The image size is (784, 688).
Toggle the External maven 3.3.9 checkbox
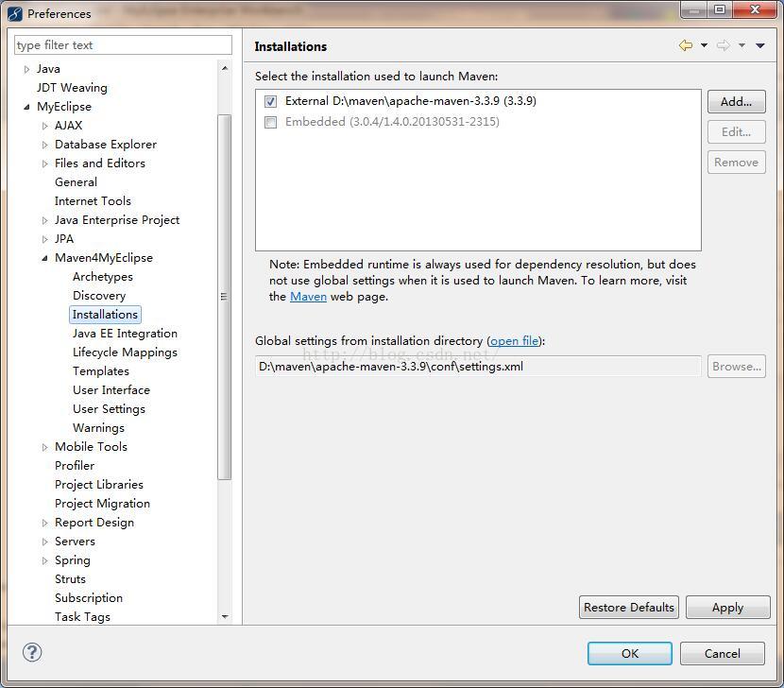pyautogui.click(x=270, y=101)
